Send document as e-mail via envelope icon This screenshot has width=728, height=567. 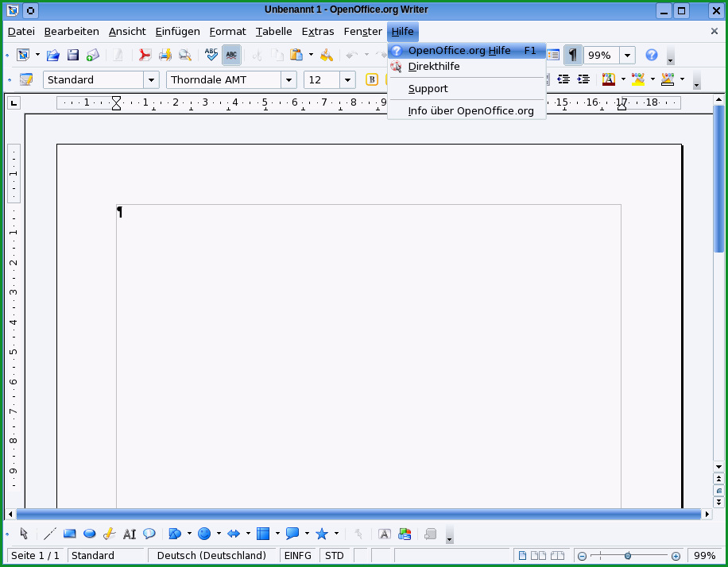tap(93, 56)
